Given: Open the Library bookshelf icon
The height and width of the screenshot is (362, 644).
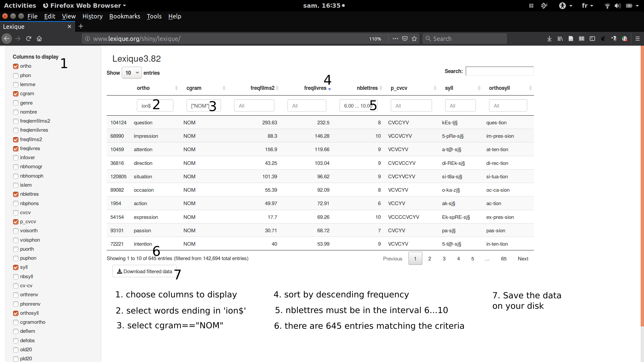Looking at the screenshot, I should pyautogui.click(x=560, y=39).
